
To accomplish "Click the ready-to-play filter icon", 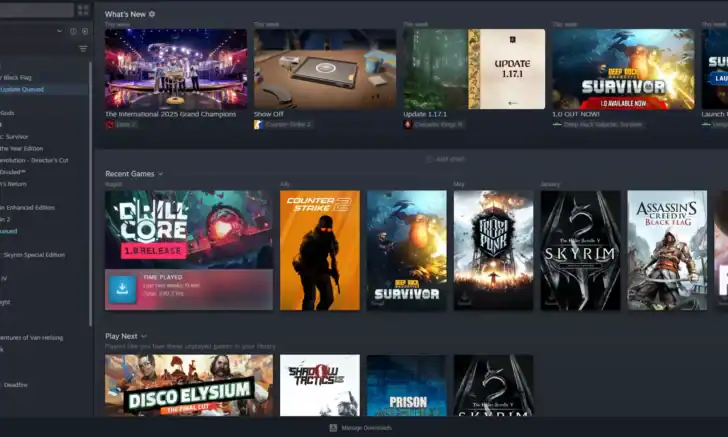I will 85,31.
